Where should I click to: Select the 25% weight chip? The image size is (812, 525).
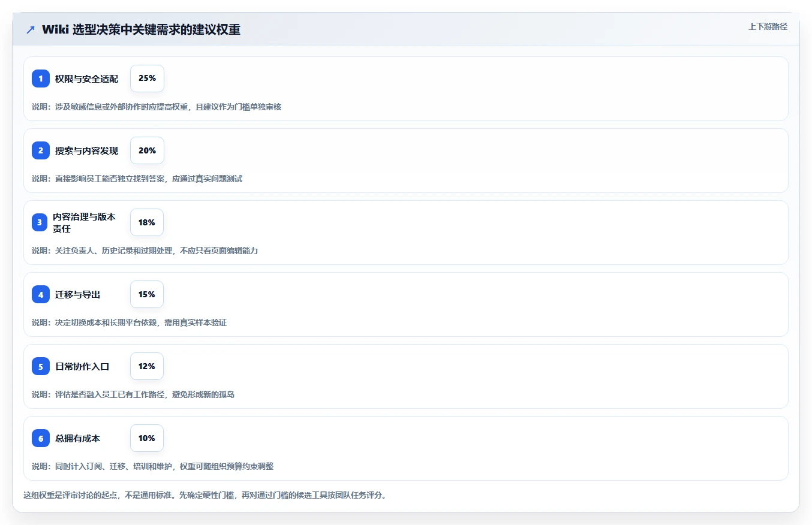click(x=147, y=79)
